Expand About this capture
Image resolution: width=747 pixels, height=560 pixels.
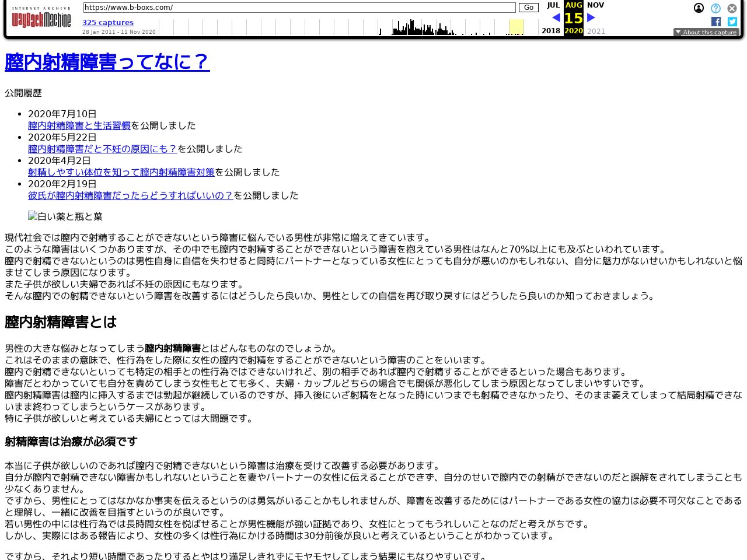point(706,33)
